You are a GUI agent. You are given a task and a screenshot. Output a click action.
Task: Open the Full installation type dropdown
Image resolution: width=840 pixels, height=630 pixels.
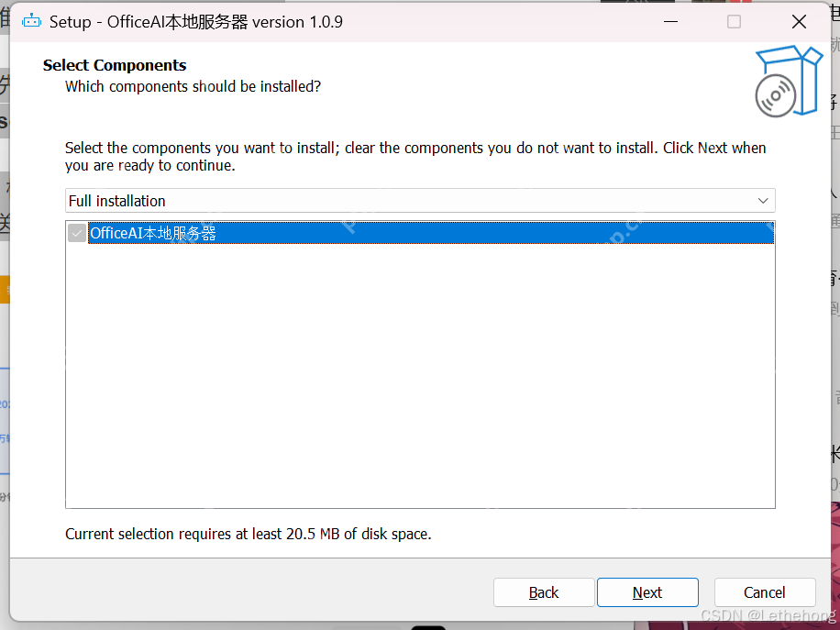click(420, 201)
